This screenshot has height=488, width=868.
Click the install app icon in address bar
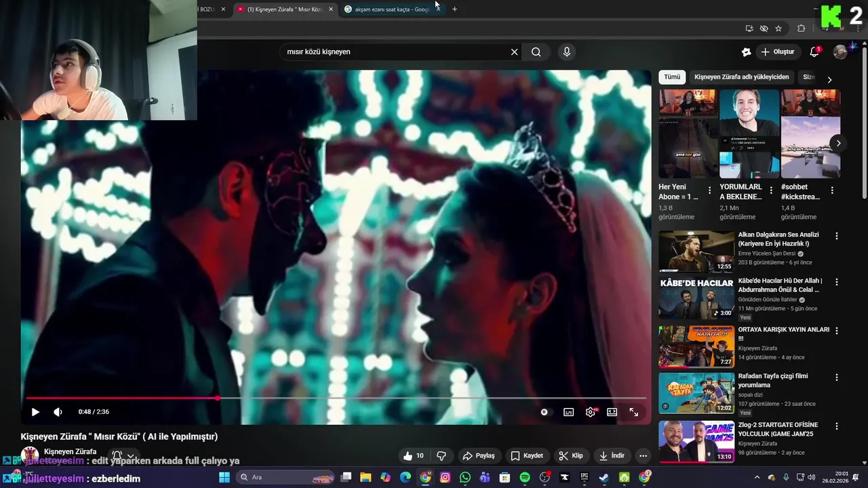749,28
